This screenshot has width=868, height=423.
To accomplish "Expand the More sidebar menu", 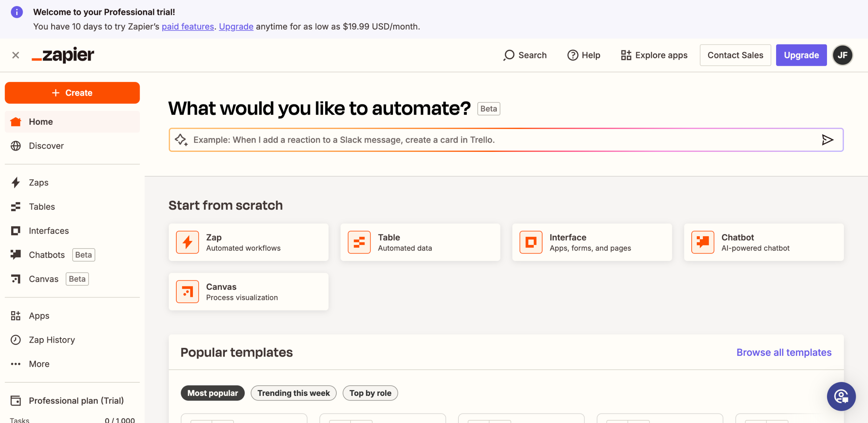I will pos(39,364).
